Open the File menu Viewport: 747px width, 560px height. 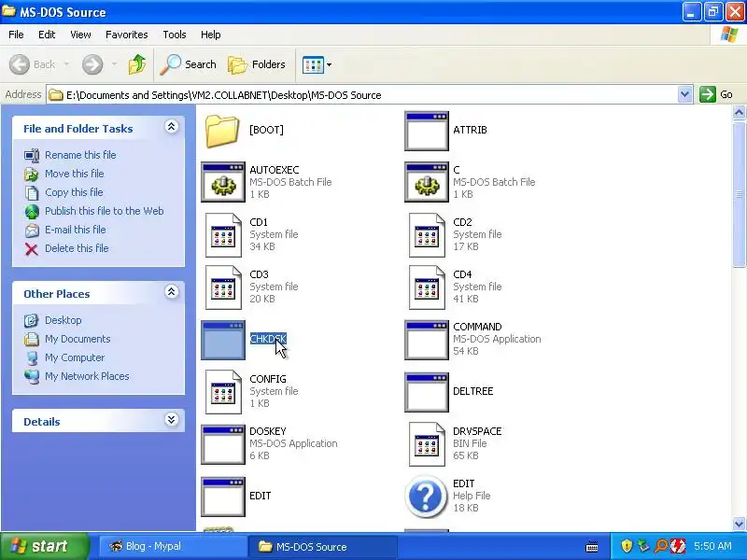[16, 35]
